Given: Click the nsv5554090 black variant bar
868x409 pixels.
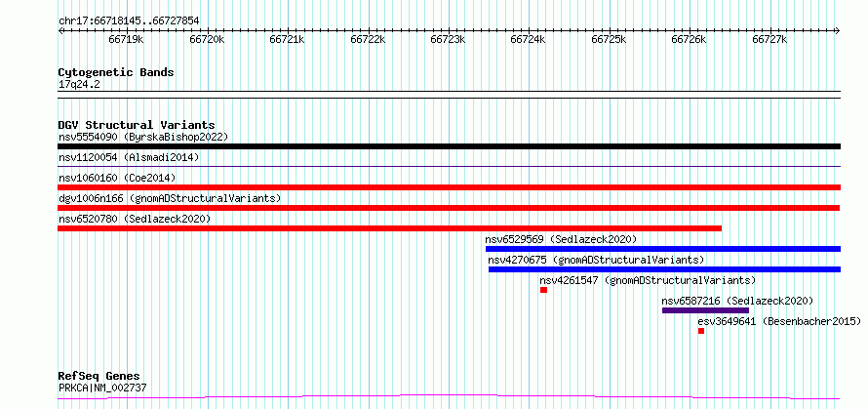Looking at the screenshot, I should click(449, 146).
